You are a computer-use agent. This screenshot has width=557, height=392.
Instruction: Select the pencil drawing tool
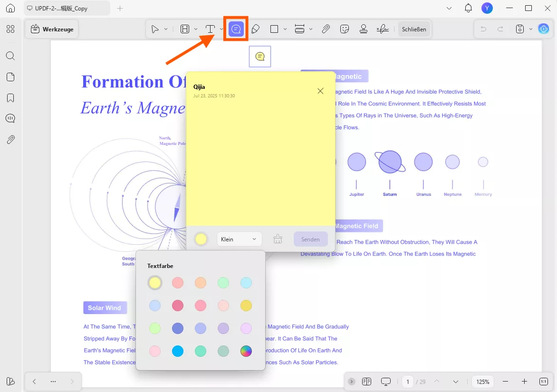pos(255,29)
